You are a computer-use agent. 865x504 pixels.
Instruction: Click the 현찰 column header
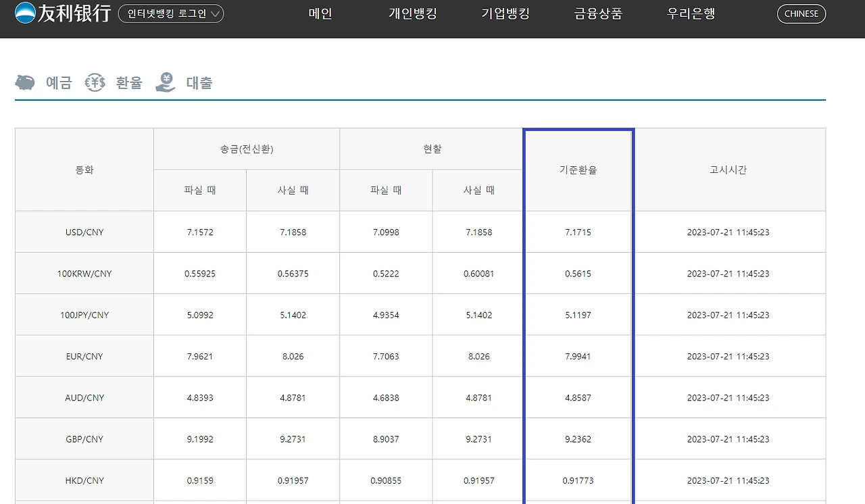(x=432, y=149)
